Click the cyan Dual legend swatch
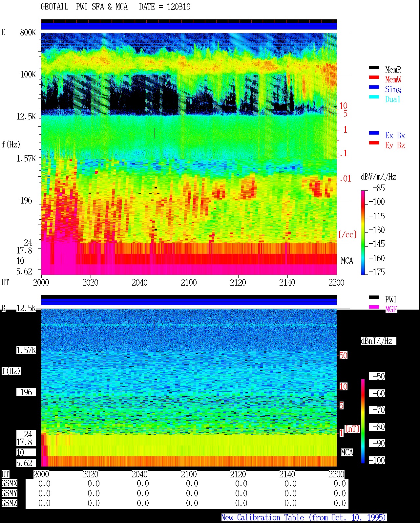 click(x=374, y=97)
